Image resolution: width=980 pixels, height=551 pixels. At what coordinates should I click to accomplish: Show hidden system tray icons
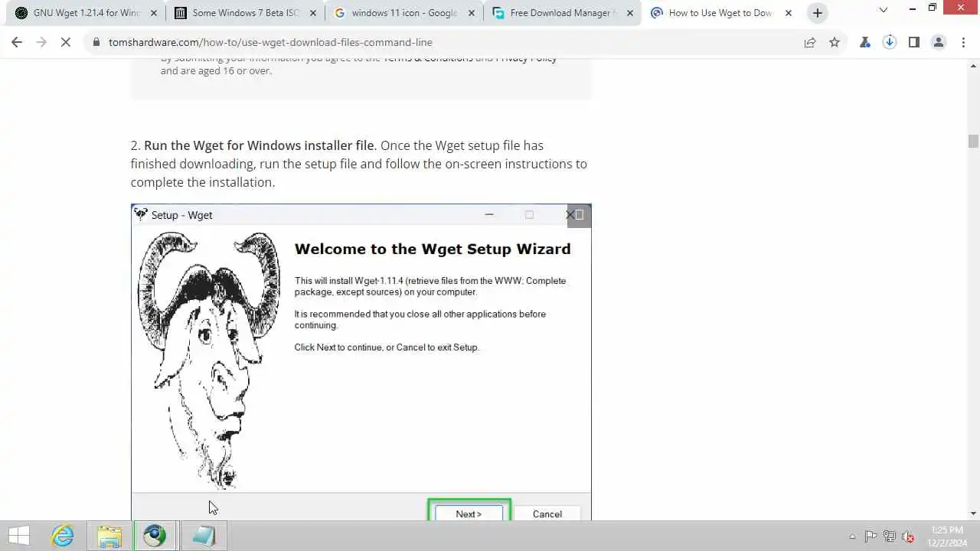852,536
